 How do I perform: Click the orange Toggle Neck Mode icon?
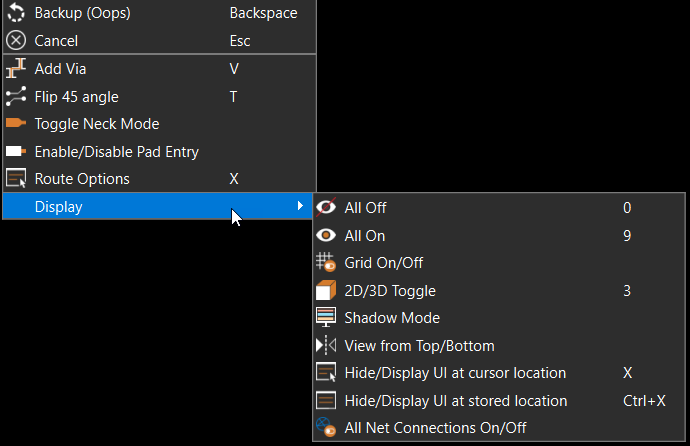click(x=16, y=123)
